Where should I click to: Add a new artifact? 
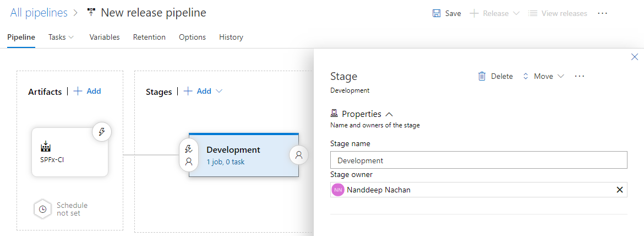point(88,92)
